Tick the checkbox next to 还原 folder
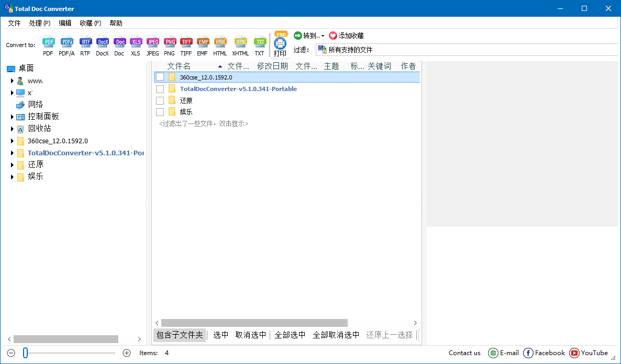Image resolution: width=621 pixels, height=364 pixels. tap(160, 100)
